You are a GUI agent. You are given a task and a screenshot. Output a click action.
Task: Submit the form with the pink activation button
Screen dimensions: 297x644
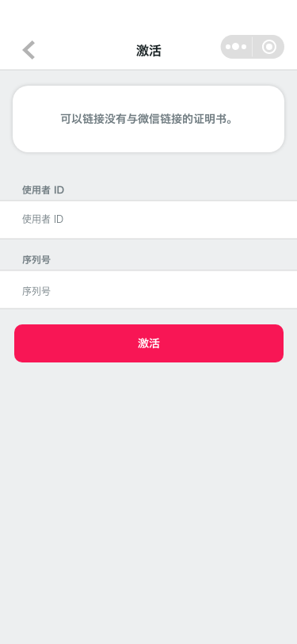tap(149, 343)
